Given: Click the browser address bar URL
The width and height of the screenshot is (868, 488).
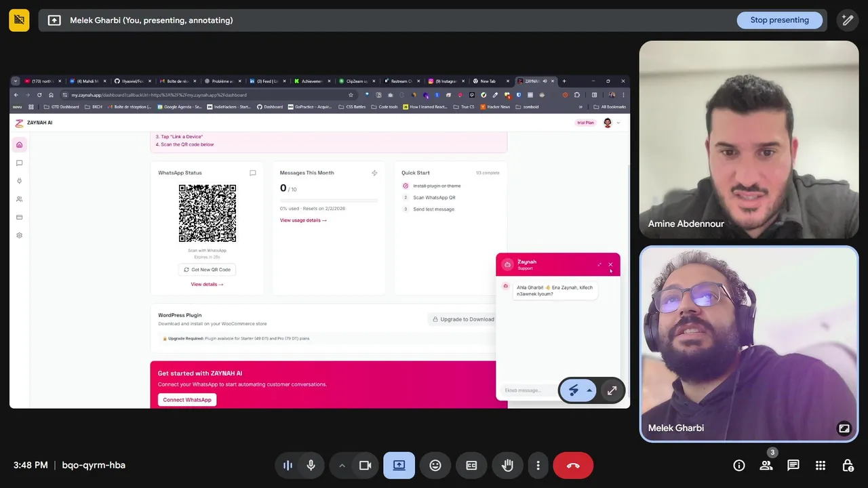Looking at the screenshot, I should 159,95.
